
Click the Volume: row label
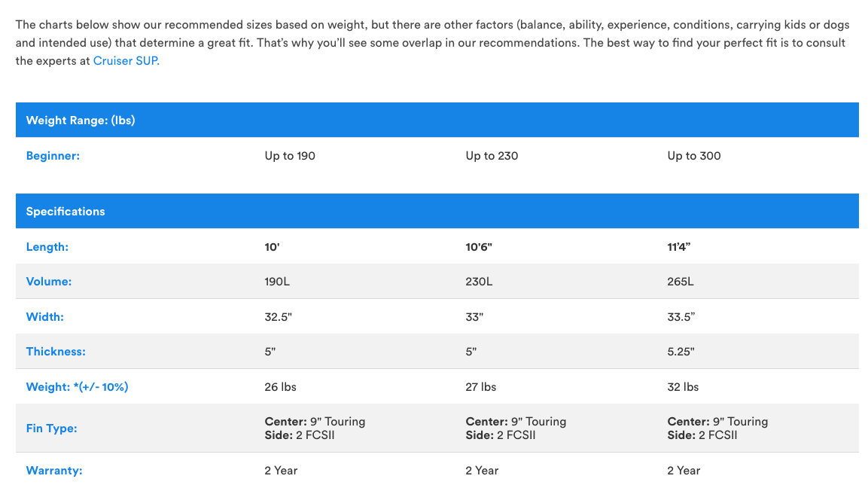tap(49, 282)
